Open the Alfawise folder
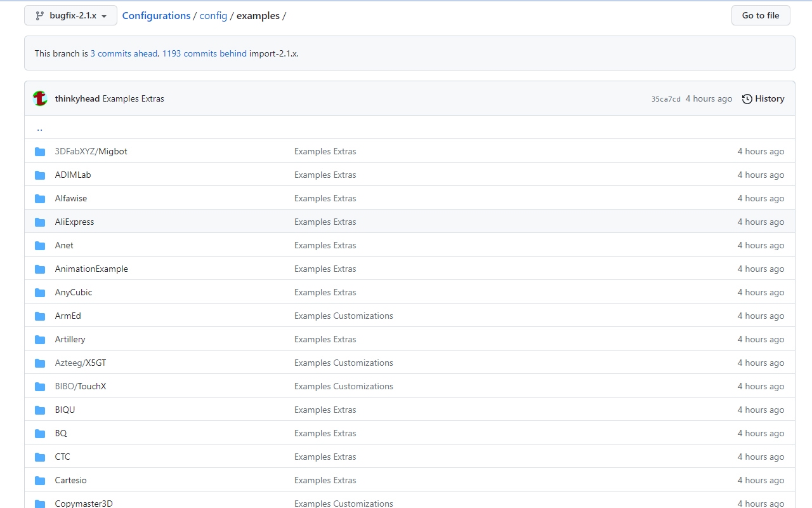 (x=71, y=198)
